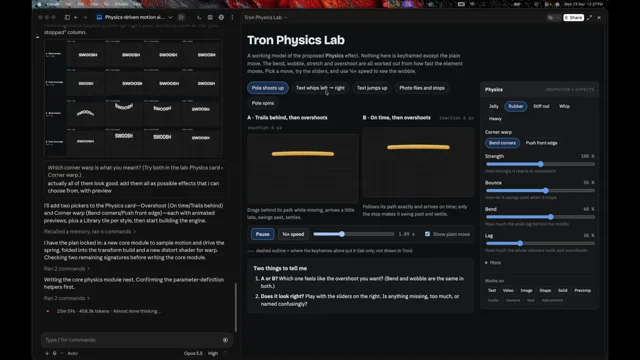Click the stop button in chat input
The height and width of the screenshot is (360, 640).
pos(225,340)
